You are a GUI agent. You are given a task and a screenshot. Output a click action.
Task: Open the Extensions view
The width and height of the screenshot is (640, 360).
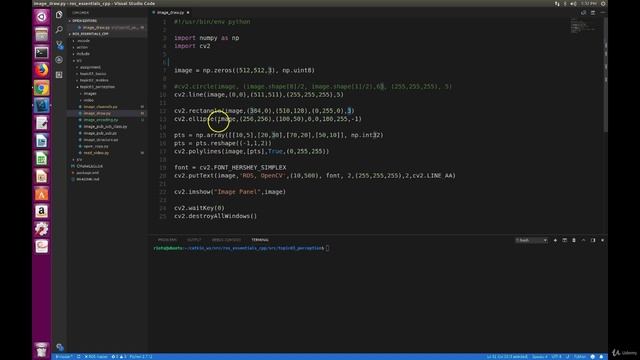click(x=59, y=75)
